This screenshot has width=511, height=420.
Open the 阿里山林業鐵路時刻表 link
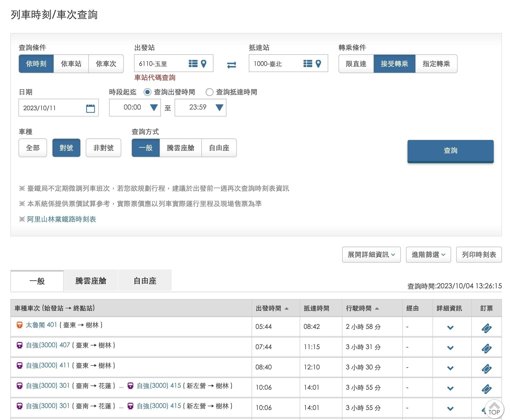coord(61,219)
